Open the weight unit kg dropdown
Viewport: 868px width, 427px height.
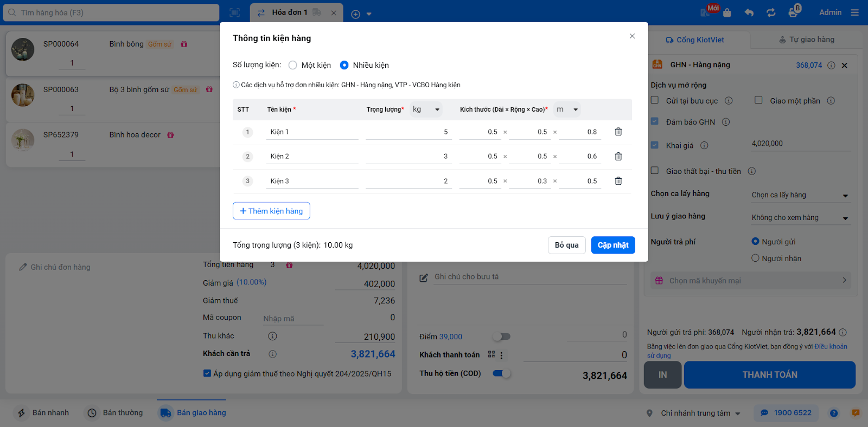point(426,109)
